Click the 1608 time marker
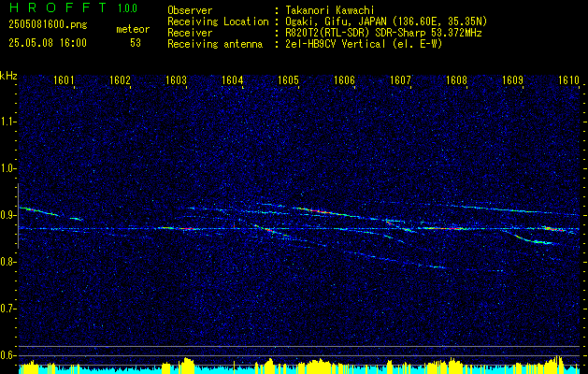 (x=457, y=79)
